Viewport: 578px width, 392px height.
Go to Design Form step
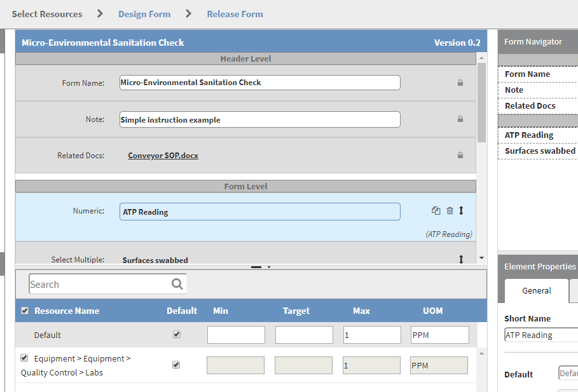point(144,14)
